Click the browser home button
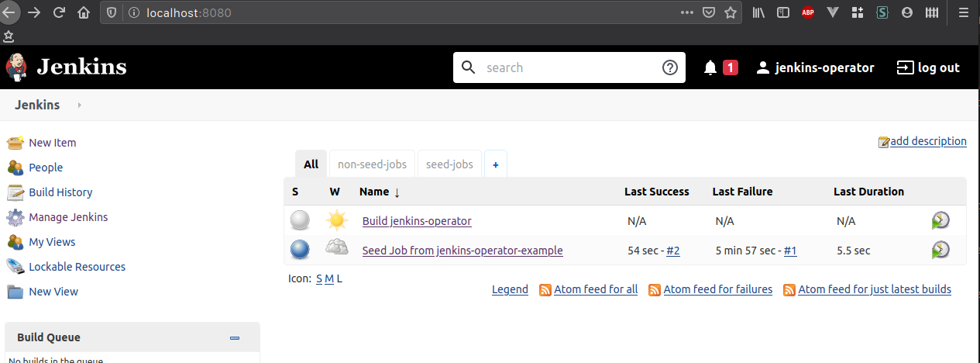 click(84, 12)
